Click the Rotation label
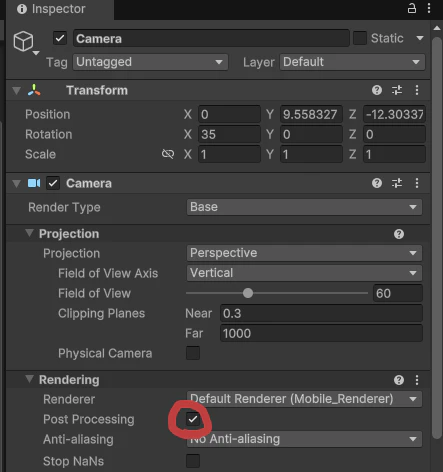Viewport: 443px width, 472px height. coord(49,134)
